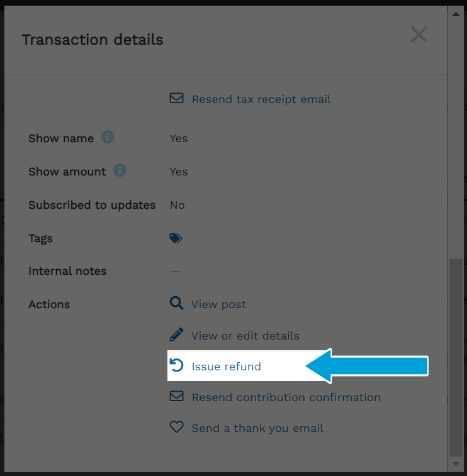
Task: Click the Internal notes dash value
Action: (x=176, y=272)
